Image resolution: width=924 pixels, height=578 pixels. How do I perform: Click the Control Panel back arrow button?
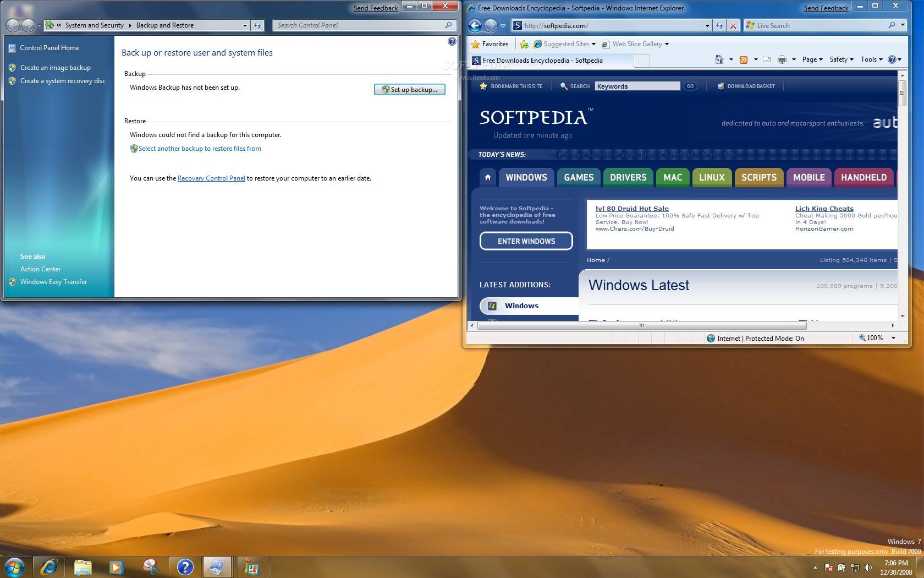(13, 25)
